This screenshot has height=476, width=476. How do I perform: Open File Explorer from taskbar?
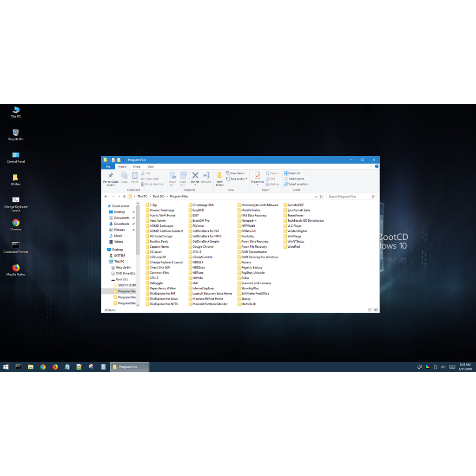click(x=31, y=367)
